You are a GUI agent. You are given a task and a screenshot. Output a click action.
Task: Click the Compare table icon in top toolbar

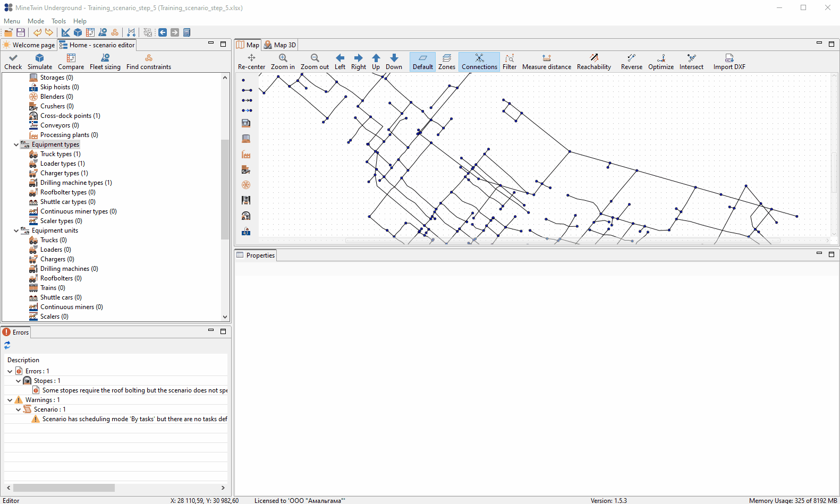click(90, 32)
